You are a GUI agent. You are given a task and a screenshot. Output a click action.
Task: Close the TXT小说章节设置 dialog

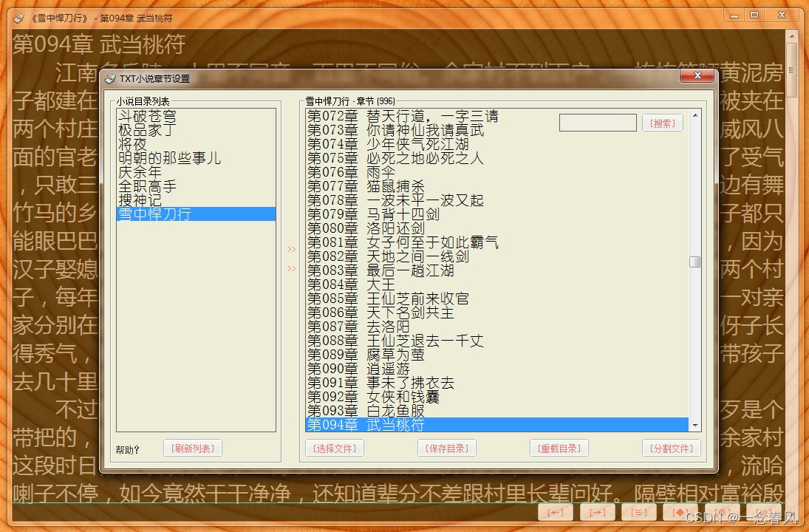click(x=697, y=76)
